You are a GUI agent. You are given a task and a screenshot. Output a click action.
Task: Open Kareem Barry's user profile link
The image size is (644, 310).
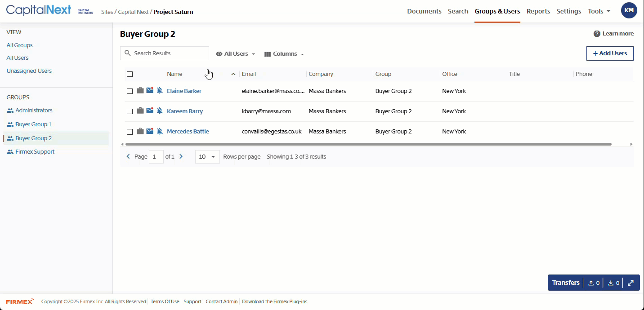[185, 111]
